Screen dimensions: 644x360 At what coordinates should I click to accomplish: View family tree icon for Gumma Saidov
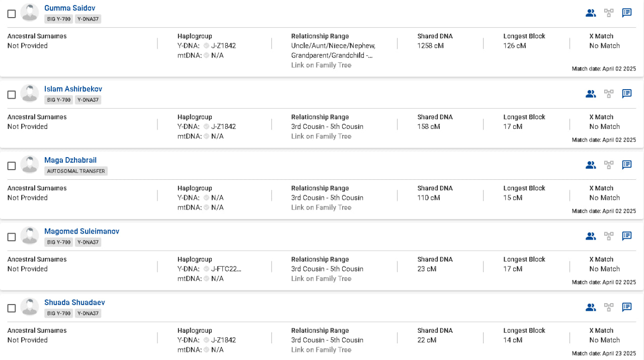[609, 13]
